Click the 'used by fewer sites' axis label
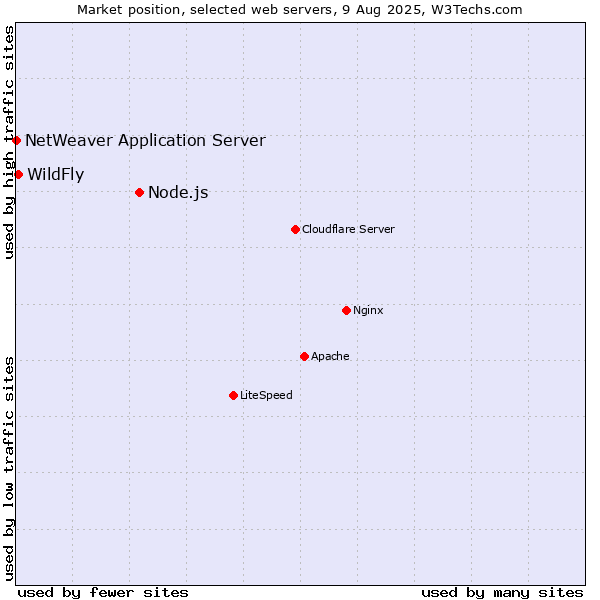600x600 pixels. point(103,593)
